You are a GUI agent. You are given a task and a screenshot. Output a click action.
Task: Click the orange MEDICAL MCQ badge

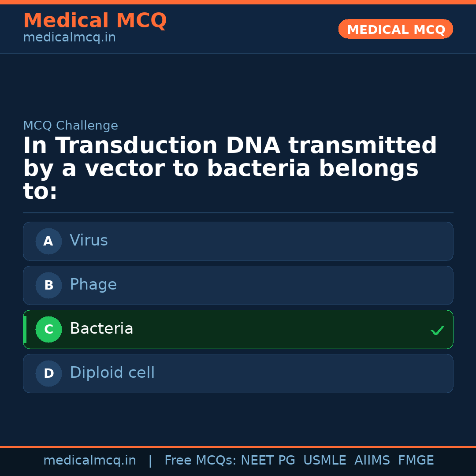pos(396,30)
